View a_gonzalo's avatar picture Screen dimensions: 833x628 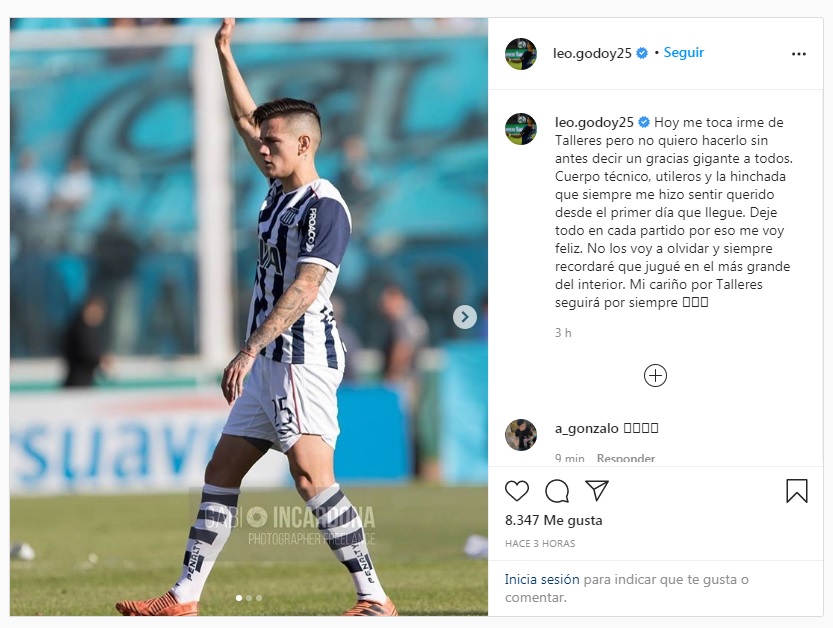[521, 435]
